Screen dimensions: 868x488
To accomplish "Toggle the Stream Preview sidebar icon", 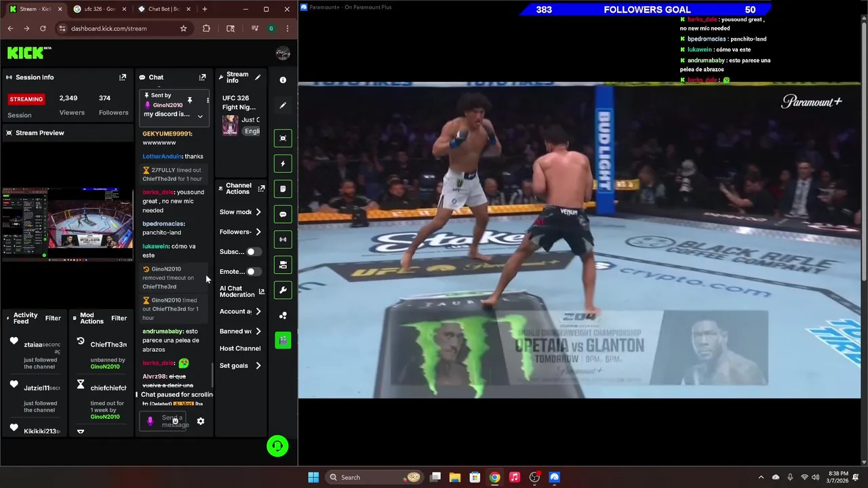I will point(283,138).
